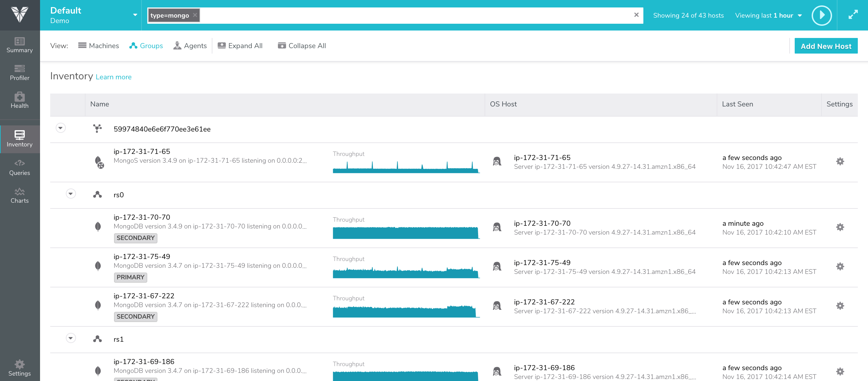868x381 pixels.
Task: Switch view to Agents
Action: 190,46
